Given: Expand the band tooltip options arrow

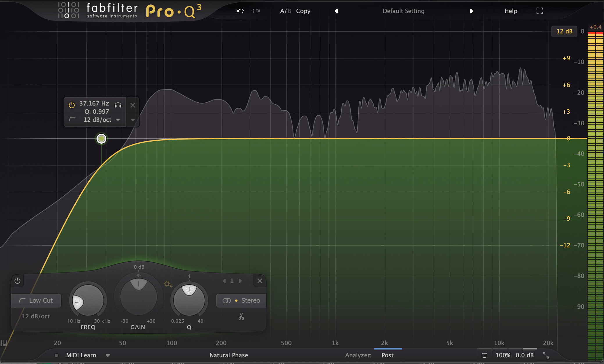Looking at the screenshot, I should (133, 120).
